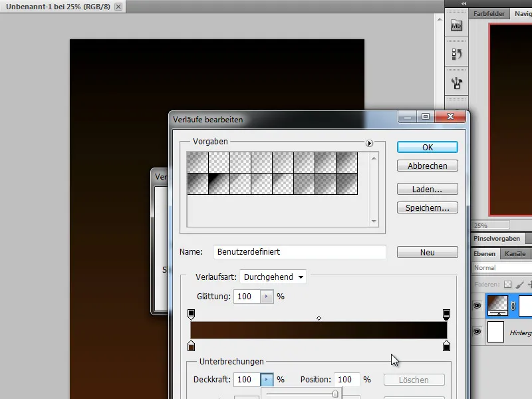The width and height of the screenshot is (532, 399).
Task: Click the opacity midpoint diamond marker
Action: pyautogui.click(x=319, y=319)
